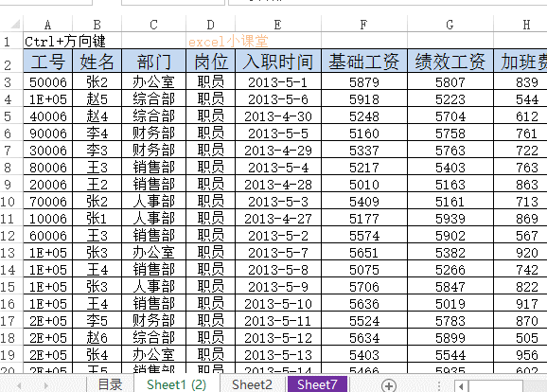Screen dimensions: 547x392
Task: Add a new sheet with plus icon
Action: coord(389,385)
